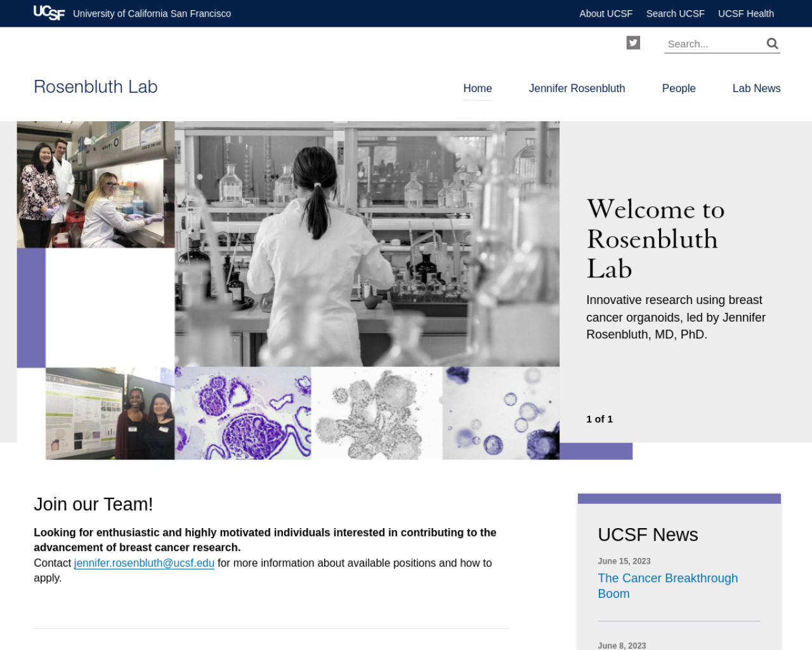The width and height of the screenshot is (812, 650).
Task: Click the '1 of 1' slide counter
Action: click(x=599, y=419)
